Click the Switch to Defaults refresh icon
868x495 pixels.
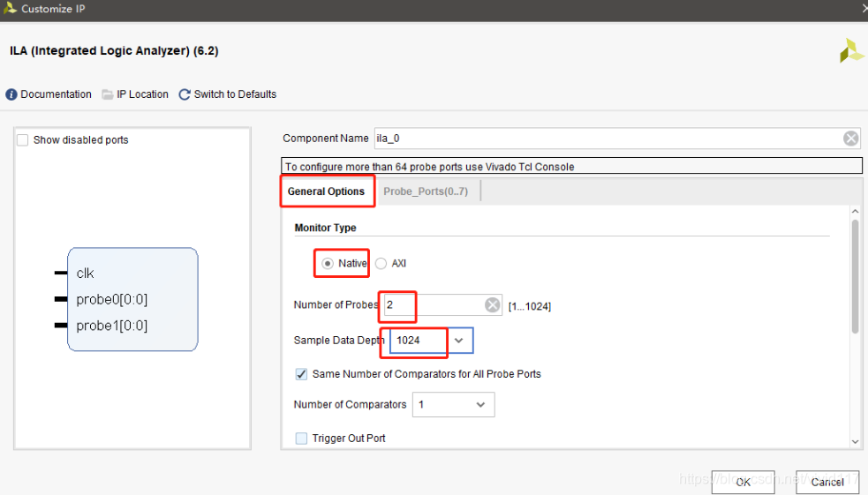(x=185, y=94)
